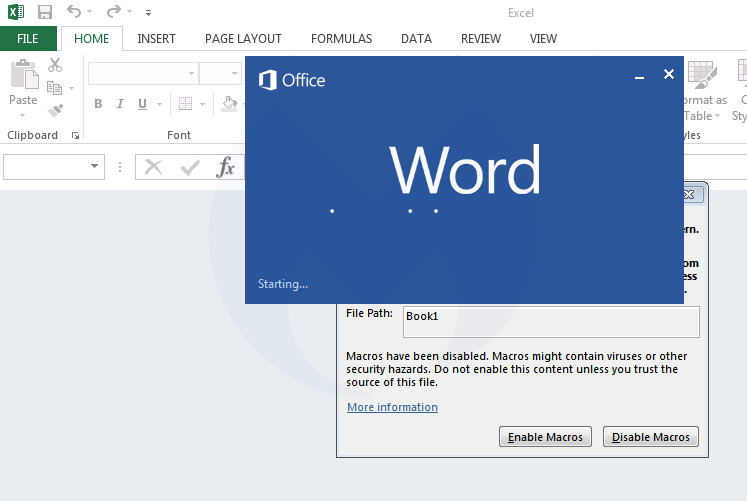Image resolution: width=747 pixels, height=501 pixels.
Task: Open the FORMULAS ribbon tab
Action: (341, 39)
